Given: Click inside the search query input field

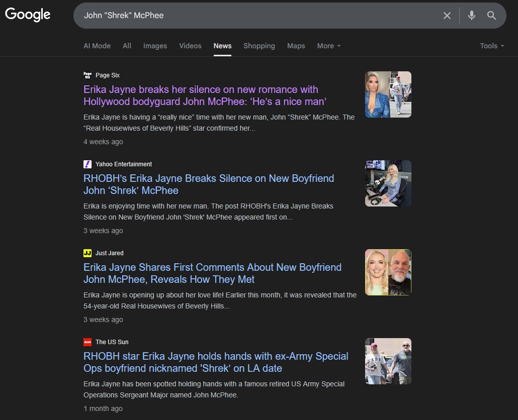Looking at the screenshot, I should 251,16.
